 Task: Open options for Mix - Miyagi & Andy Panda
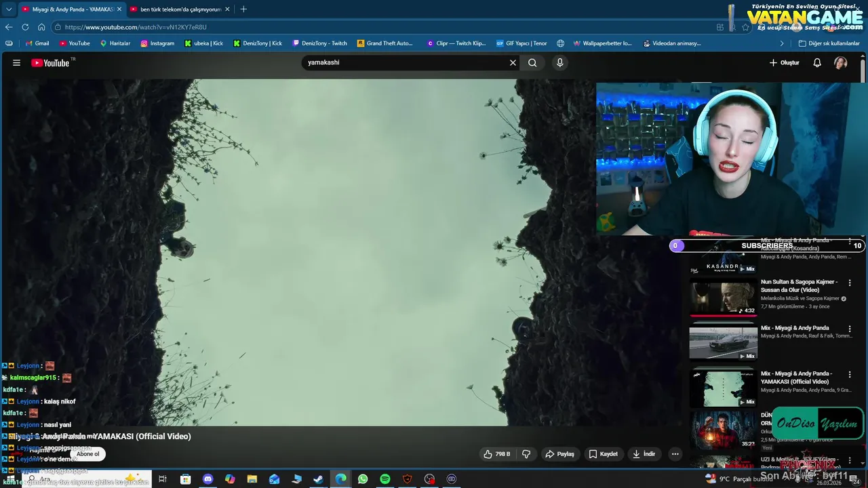850,329
